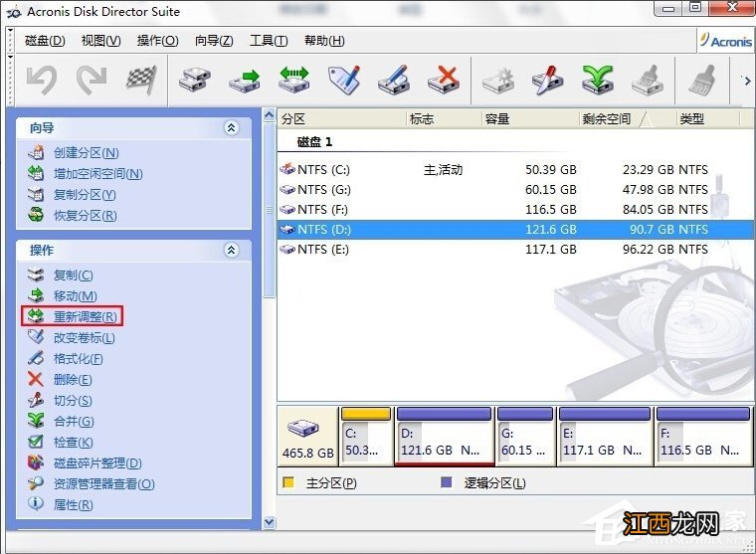The width and height of the screenshot is (756, 554).
Task: Select NTFS (G:) partition row
Action: pos(516,190)
